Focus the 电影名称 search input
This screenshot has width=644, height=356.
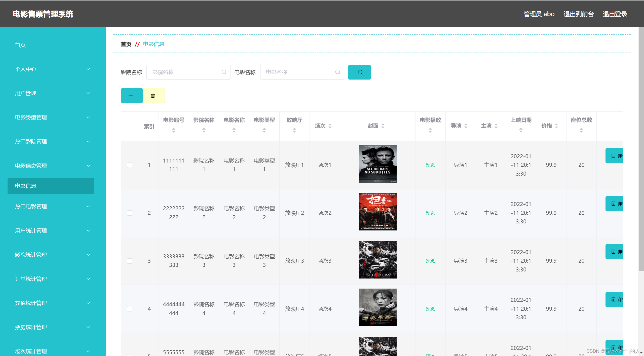pyautogui.click(x=302, y=72)
